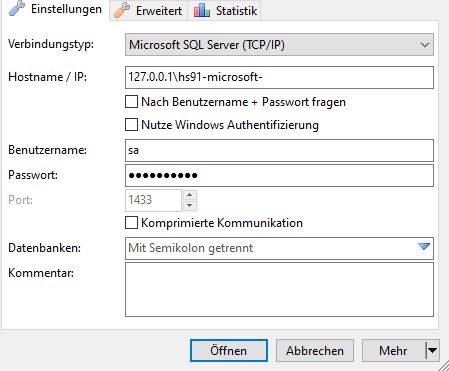Screen dimensions: 449x371
Task: Open the Verbindungstyp dropdown
Action: 279,45
